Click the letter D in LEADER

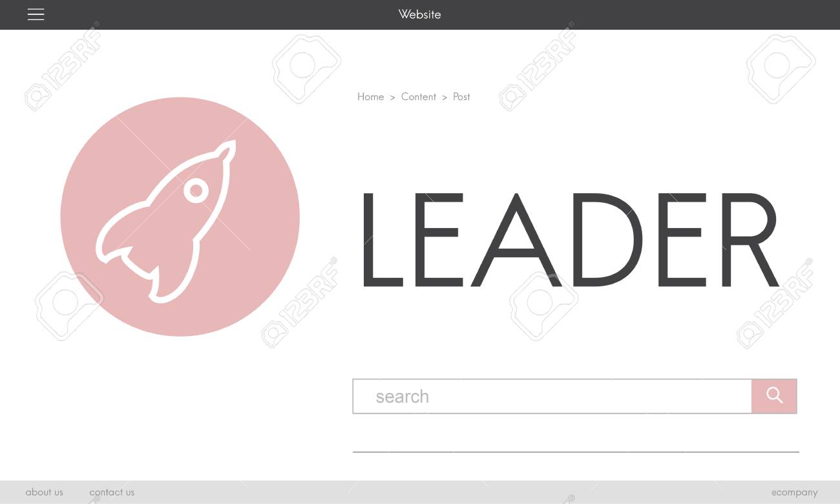coord(607,240)
